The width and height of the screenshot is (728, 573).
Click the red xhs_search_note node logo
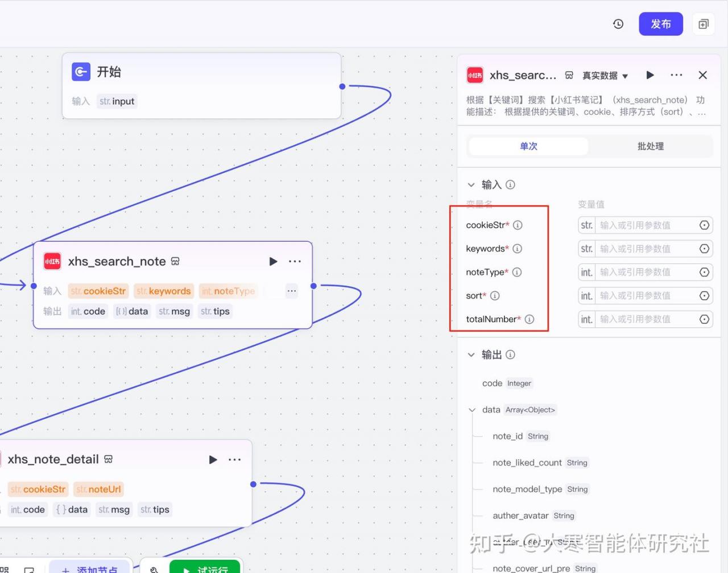(52, 261)
